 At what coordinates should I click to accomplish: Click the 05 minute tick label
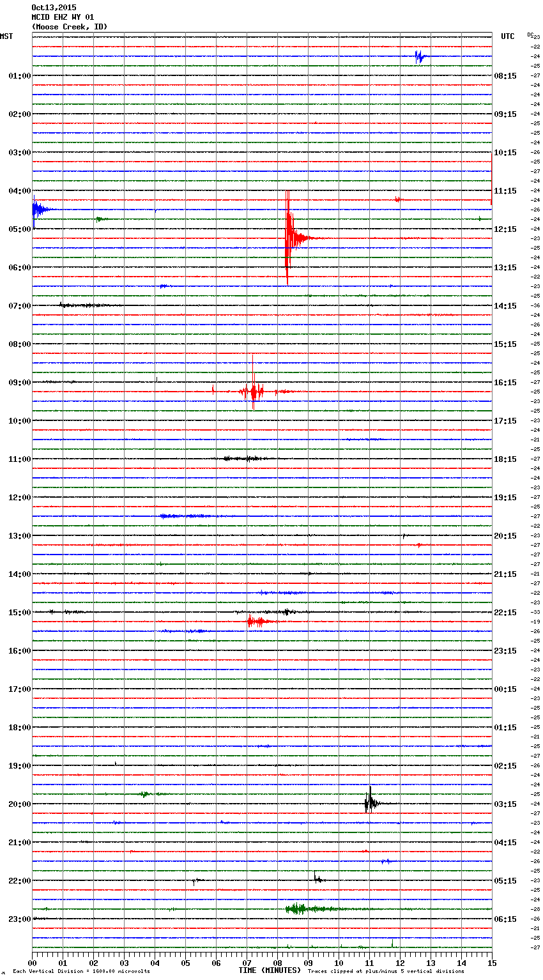tap(185, 963)
